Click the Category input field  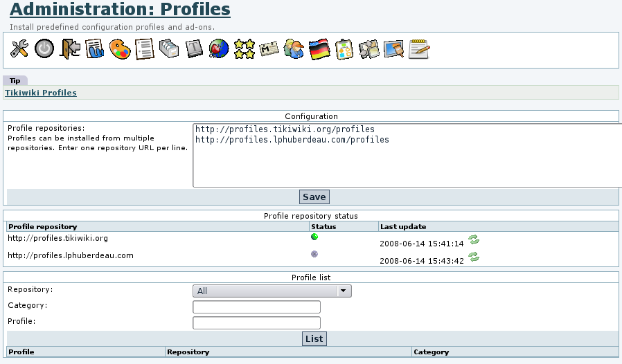tap(256, 307)
